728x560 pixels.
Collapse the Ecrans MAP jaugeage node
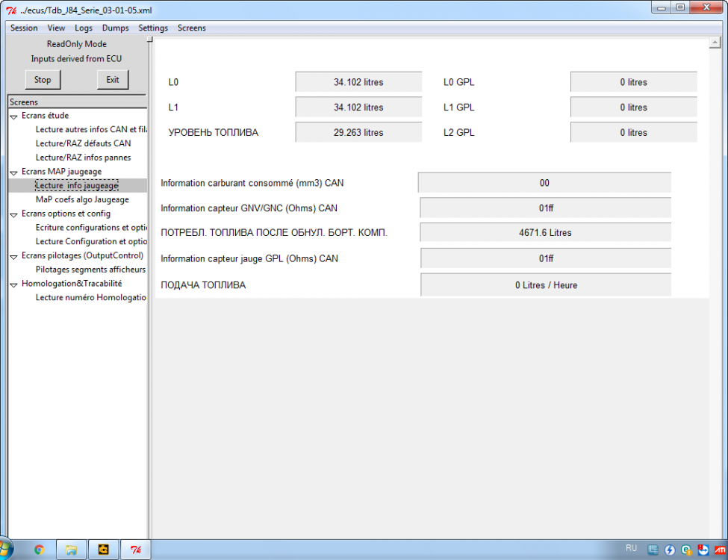pos(14,172)
